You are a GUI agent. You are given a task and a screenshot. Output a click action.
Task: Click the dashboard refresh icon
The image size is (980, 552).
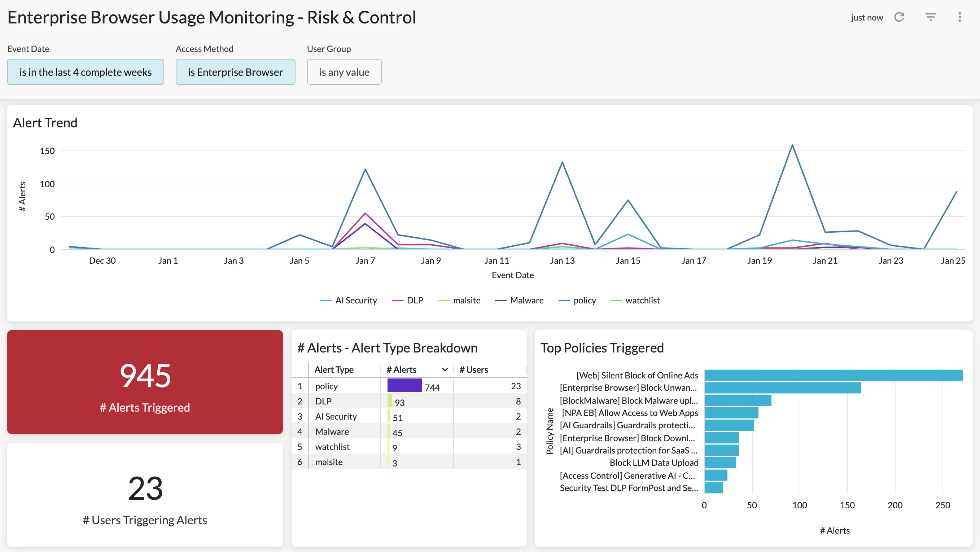click(x=899, y=17)
